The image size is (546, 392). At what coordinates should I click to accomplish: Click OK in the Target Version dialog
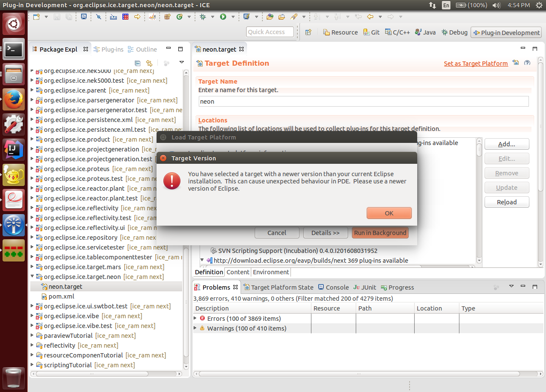click(x=389, y=213)
